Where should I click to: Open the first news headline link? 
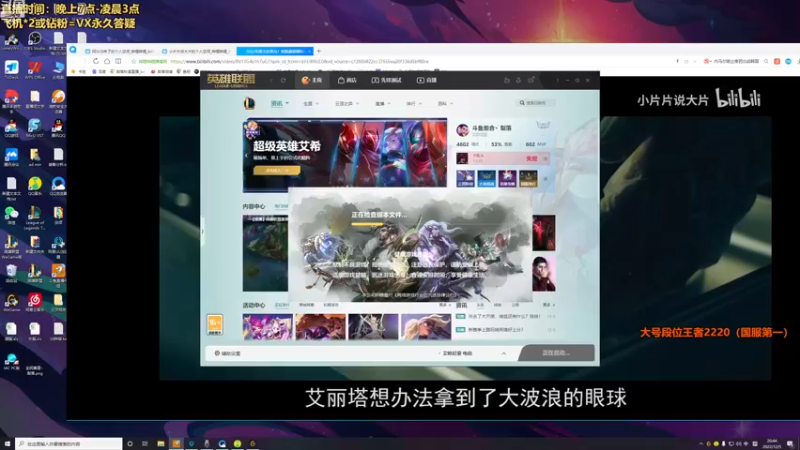[x=504, y=316]
